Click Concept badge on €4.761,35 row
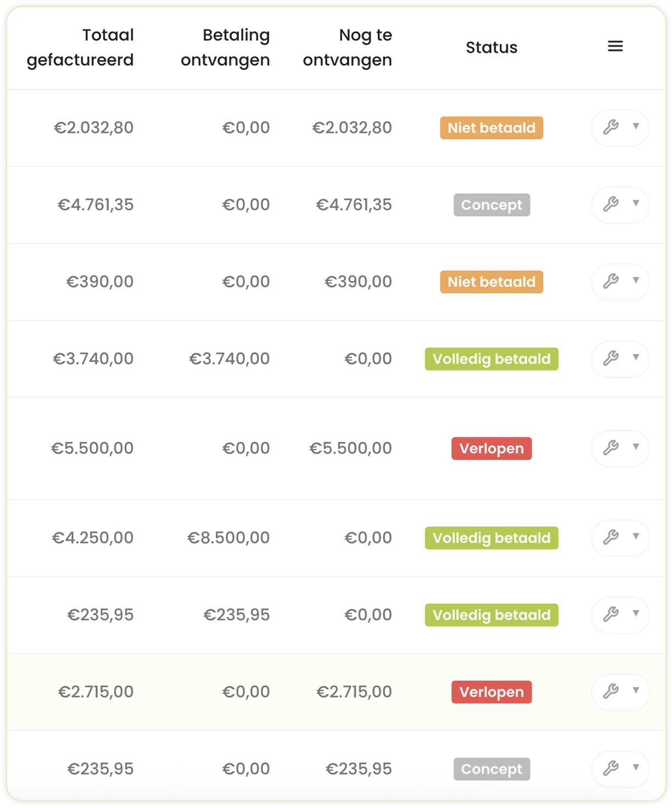This screenshot has width=672, height=808. [x=491, y=205]
